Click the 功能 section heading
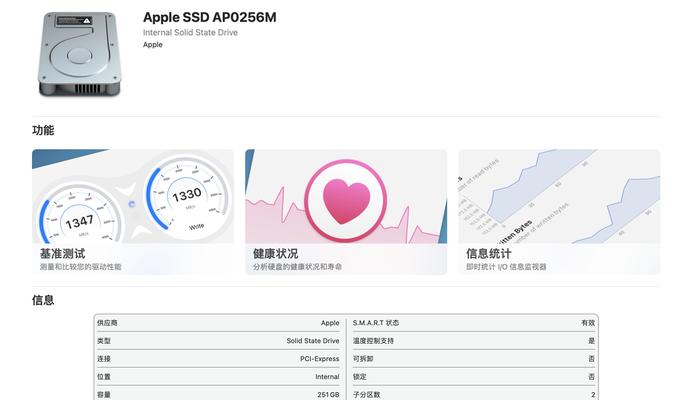 tap(43, 130)
